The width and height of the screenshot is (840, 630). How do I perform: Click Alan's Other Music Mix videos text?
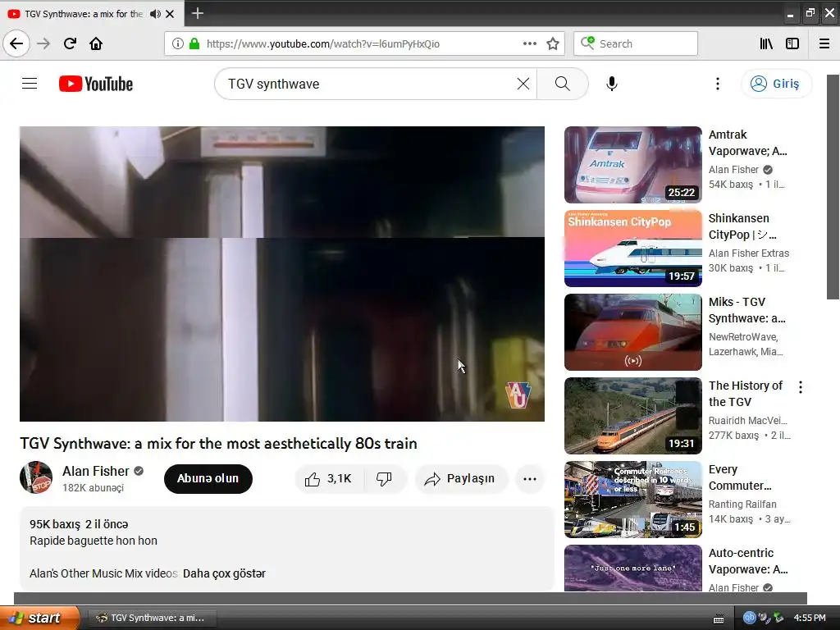103,573
